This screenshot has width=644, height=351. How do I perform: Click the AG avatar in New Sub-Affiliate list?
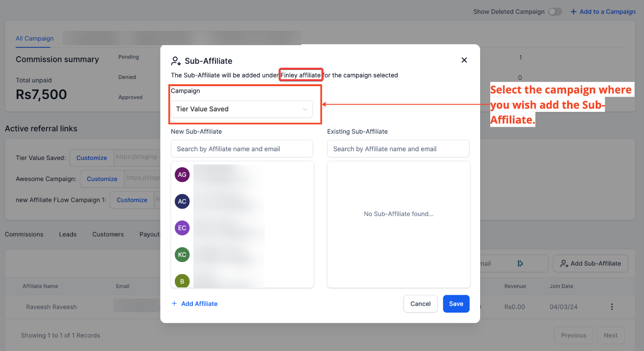click(x=182, y=175)
